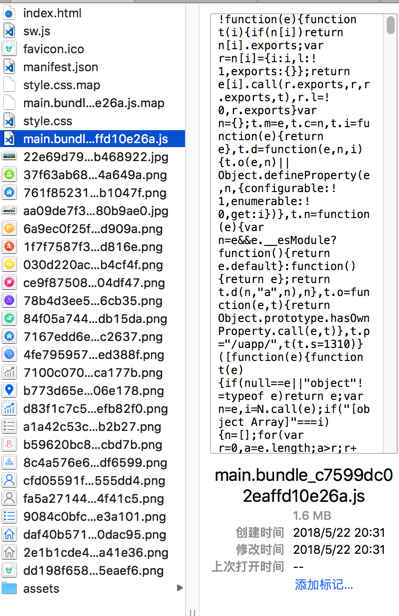The height and width of the screenshot is (616, 399).
Task: Click the manifest.json file icon
Action: click(x=9, y=67)
